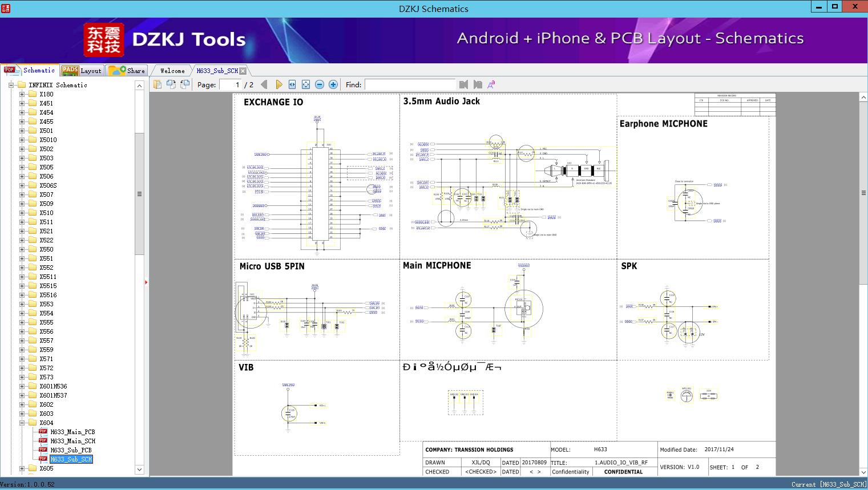This screenshot has height=490, width=868.
Task: Open the Share tab
Action: point(127,71)
